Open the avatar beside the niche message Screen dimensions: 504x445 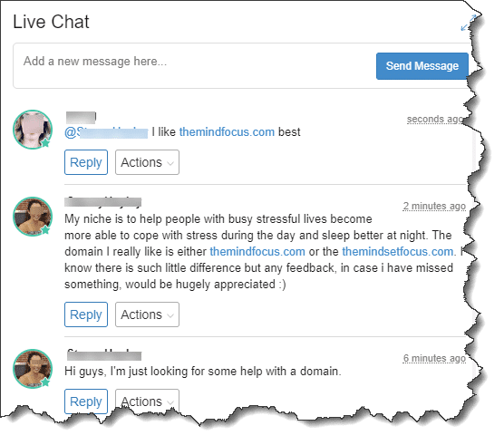33,217
